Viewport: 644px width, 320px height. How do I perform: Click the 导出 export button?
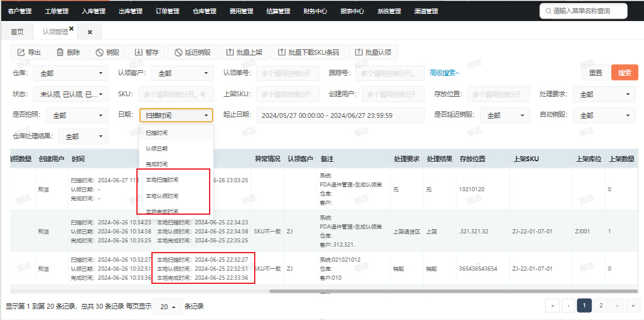[29, 52]
